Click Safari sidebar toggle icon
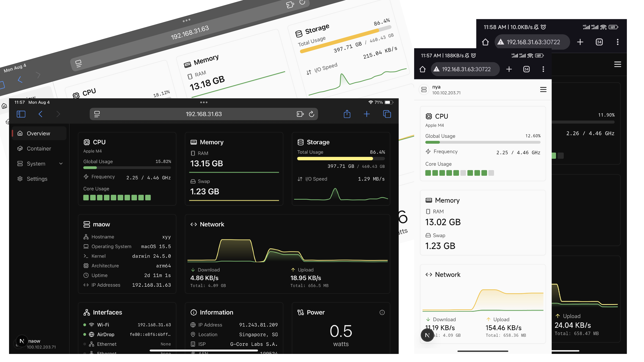 [x=21, y=114]
